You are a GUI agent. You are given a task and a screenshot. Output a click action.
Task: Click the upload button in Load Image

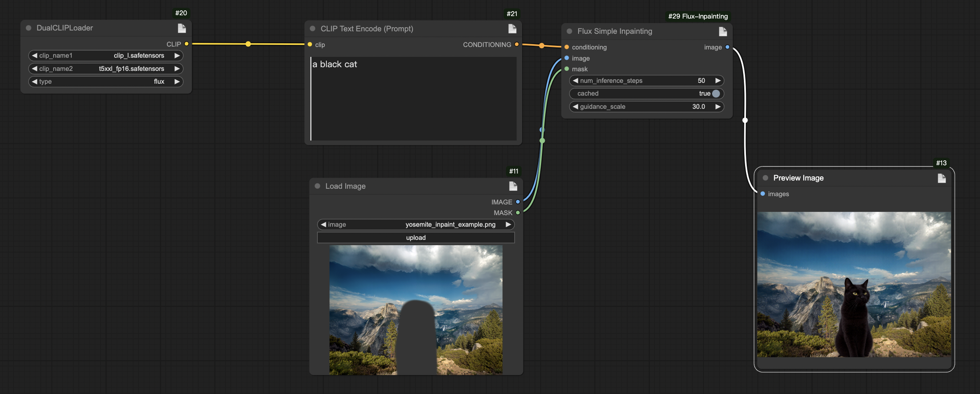pyautogui.click(x=416, y=238)
